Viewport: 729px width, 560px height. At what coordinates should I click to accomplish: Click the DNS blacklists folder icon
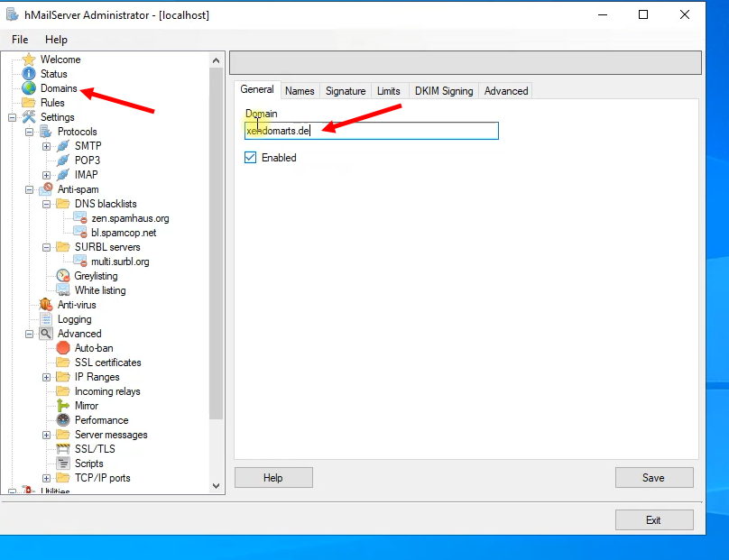tap(63, 204)
